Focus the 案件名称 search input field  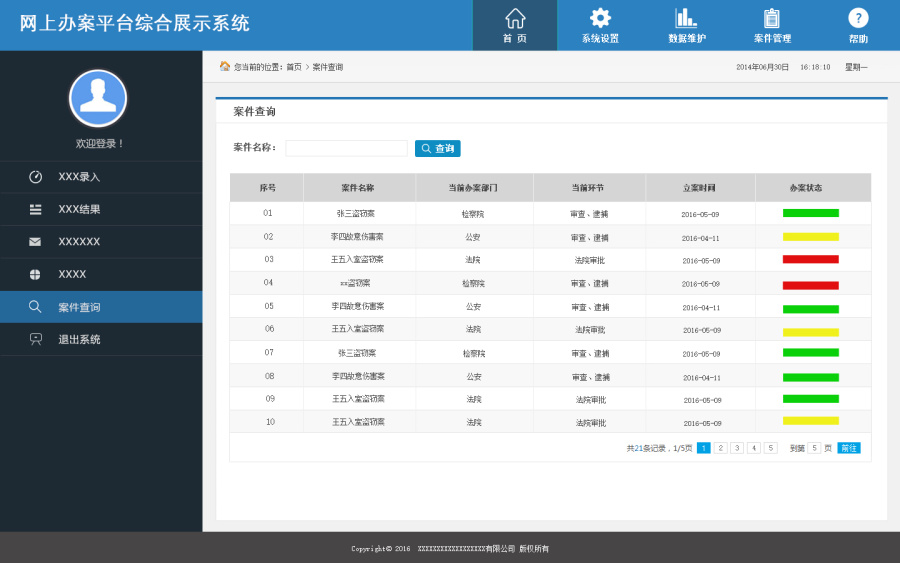pos(346,148)
